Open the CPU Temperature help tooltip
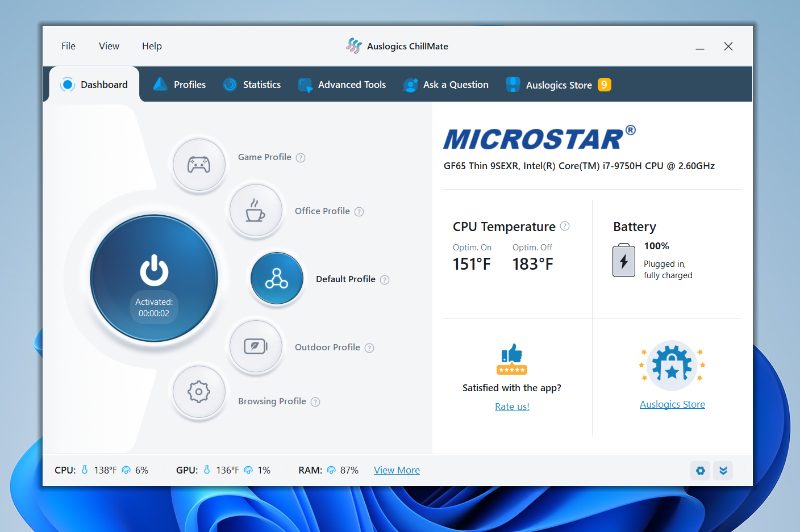The image size is (800, 532). [565, 226]
